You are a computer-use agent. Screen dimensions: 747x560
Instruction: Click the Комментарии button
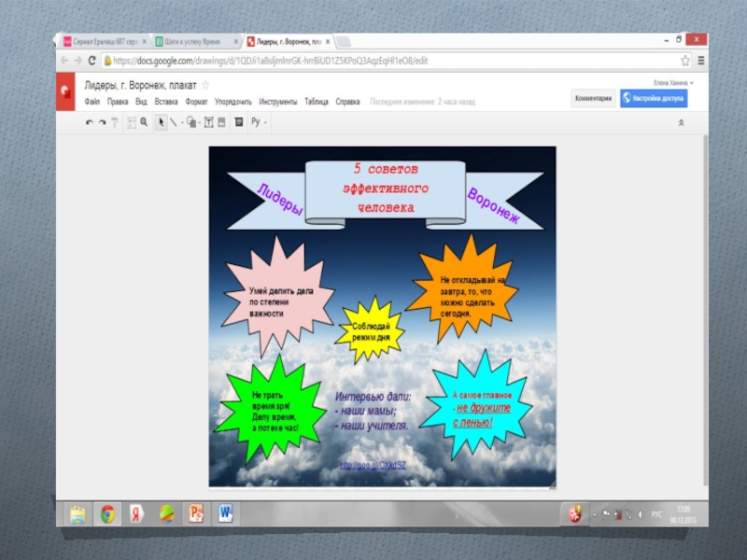593,98
